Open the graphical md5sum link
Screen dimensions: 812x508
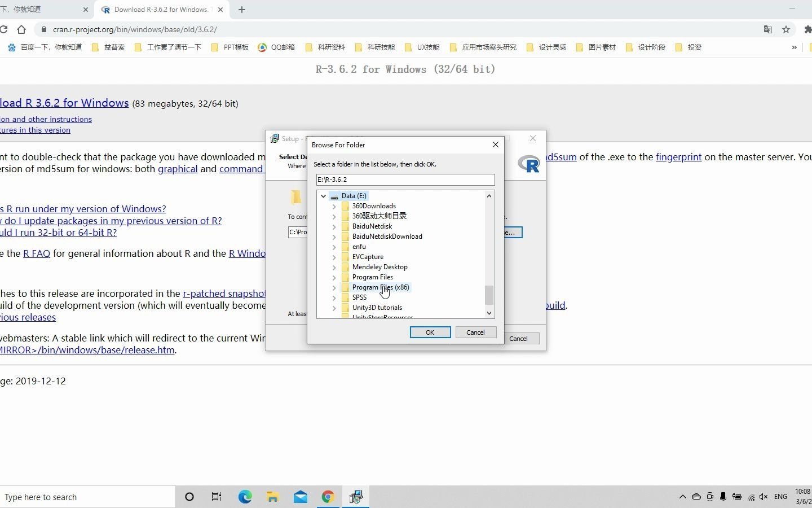[x=178, y=169]
